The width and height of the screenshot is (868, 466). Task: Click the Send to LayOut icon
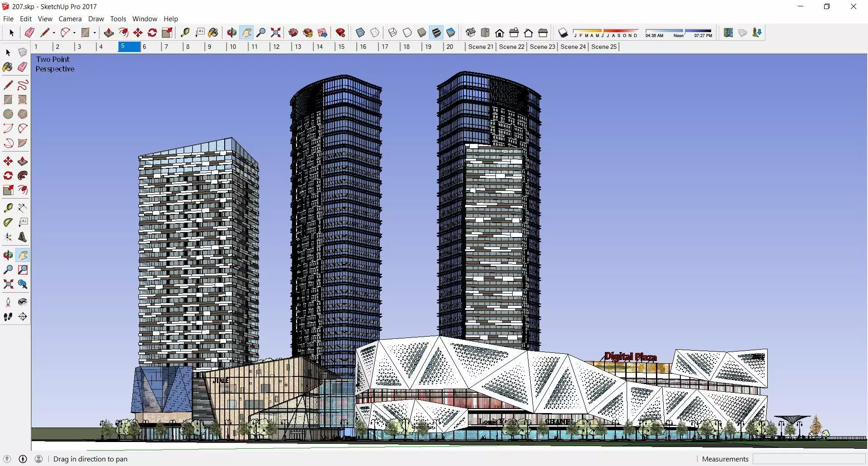click(x=322, y=33)
